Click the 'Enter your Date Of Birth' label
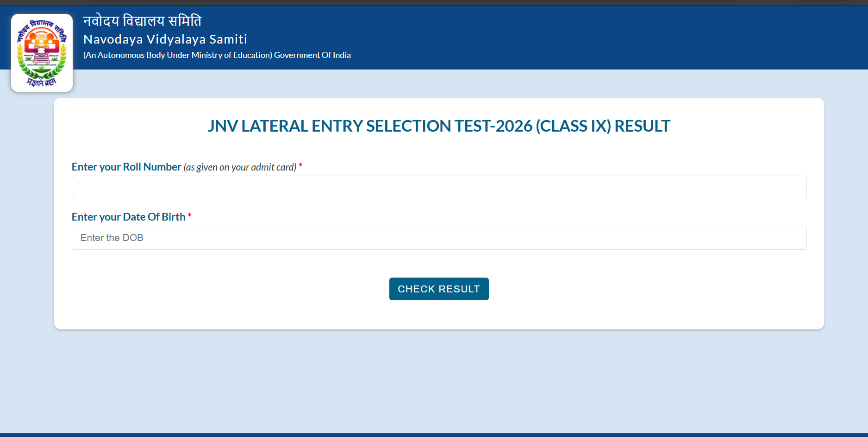This screenshot has width=868, height=437. (128, 217)
